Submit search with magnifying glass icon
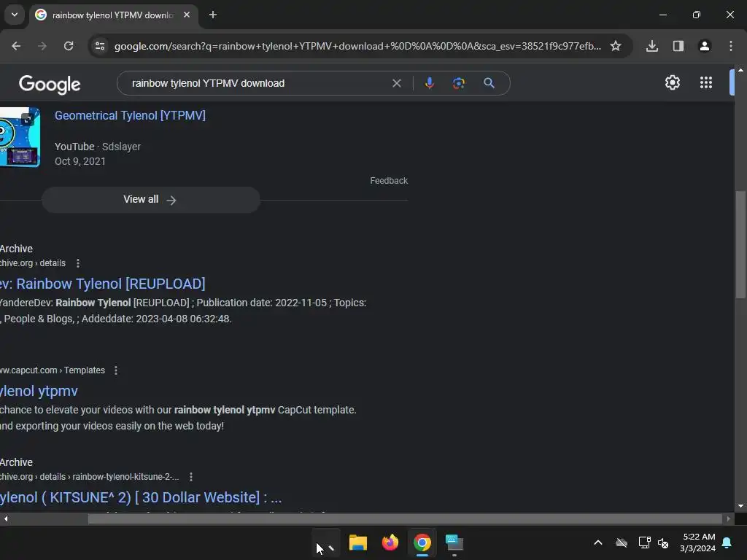747x560 pixels. click(x=489, y=83)
